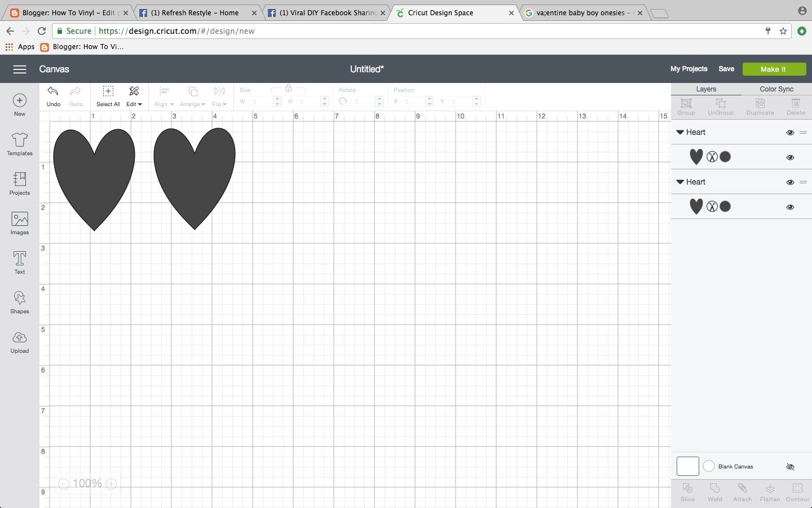Viewport: 812px width, 508px height.
Task: Open the Align dropdown
Action: click(x=164, y=96)
